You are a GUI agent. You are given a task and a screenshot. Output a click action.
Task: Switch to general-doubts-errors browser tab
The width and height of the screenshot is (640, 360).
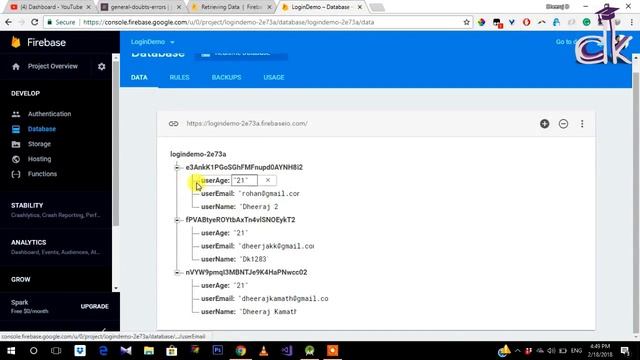point(140,7)
